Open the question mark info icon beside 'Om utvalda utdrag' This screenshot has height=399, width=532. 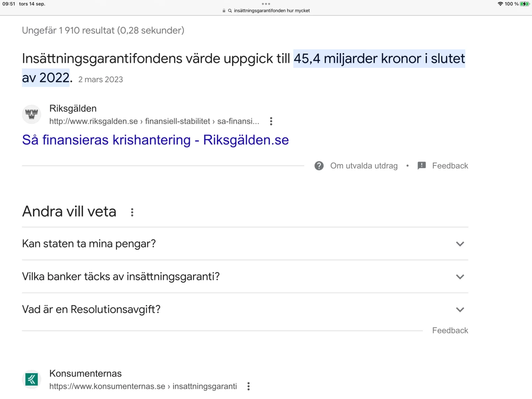pyautogui.click(x=319, y=166)
